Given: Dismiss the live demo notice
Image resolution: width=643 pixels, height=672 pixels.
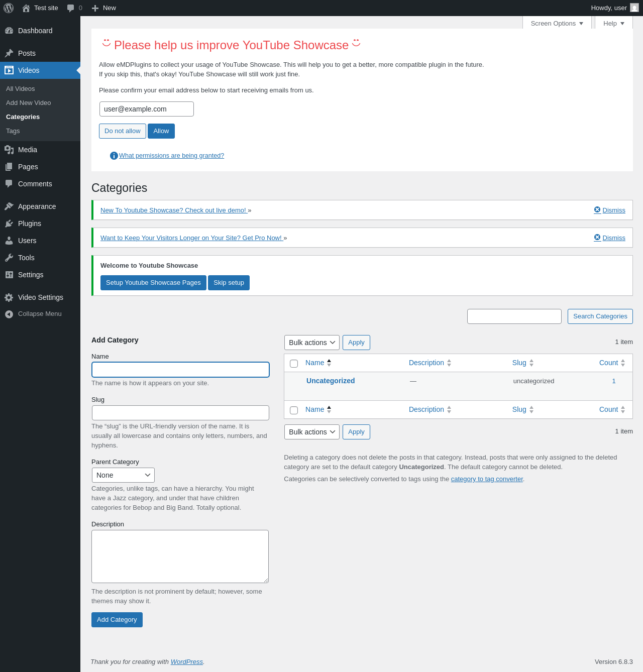Looking at the screenshot, I should pos(609,210).
